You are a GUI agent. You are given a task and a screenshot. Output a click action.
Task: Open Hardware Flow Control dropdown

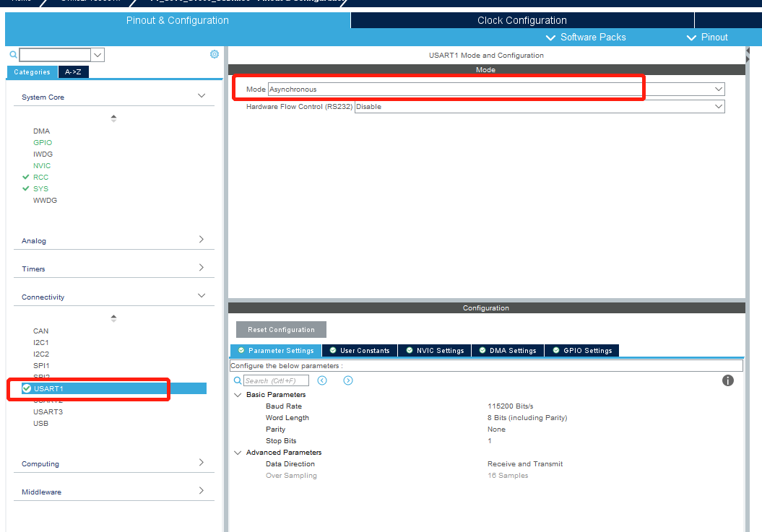click(718, 106)
